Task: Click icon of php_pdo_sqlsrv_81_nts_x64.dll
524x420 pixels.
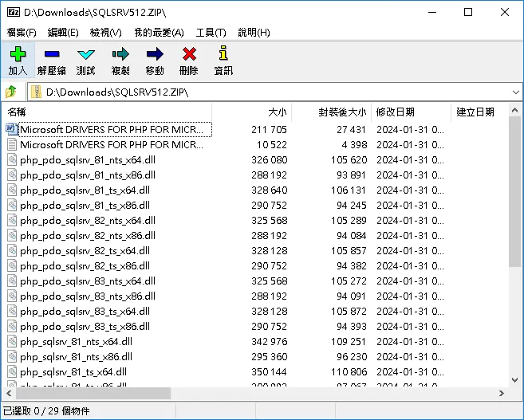Action: (x=12, y=159)
